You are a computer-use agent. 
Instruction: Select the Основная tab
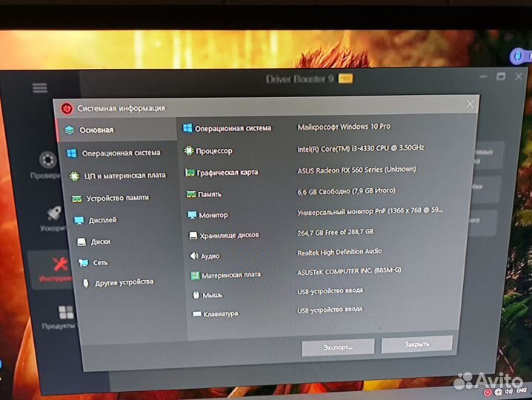[x=96, y=130]
